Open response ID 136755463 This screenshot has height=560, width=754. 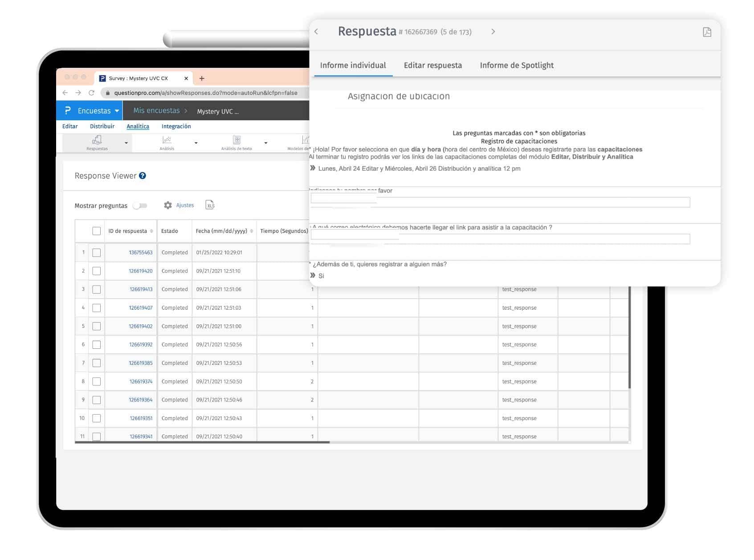pyautogui.click(x=141, y=253)
